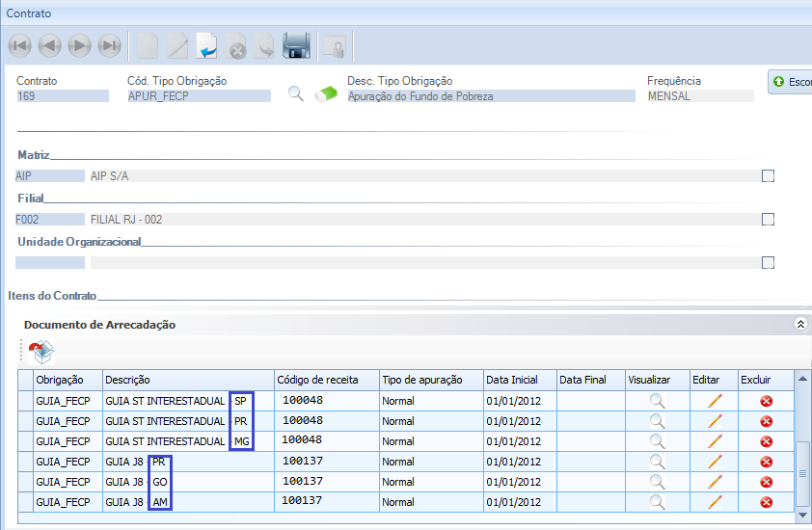Collapse the Documento de Arrecadação panel
This screenshot has width=812, height=530.
(x=799, y=326)
